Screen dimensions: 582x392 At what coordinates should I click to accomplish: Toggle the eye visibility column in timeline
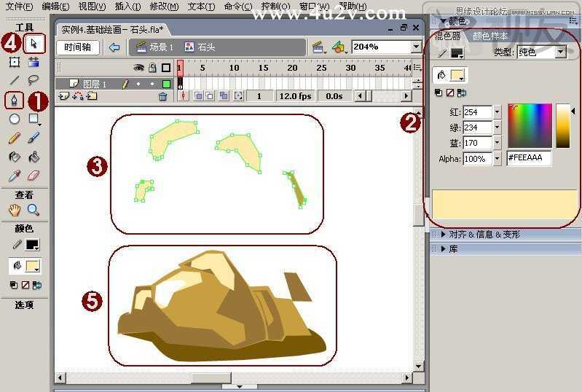pyautogui.click(x=138, y=68)
